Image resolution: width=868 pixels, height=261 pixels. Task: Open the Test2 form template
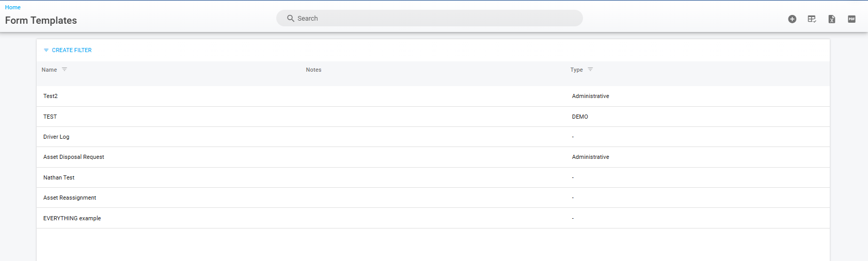51,96
